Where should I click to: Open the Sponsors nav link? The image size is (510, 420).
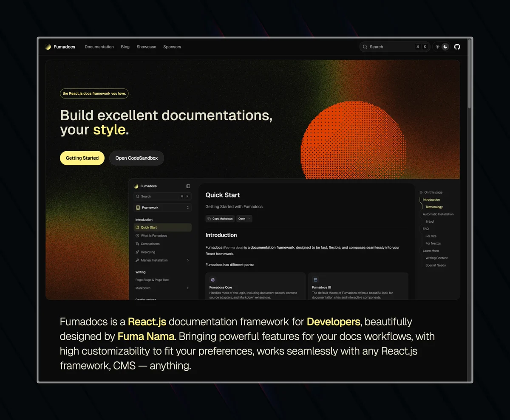(172, 47)
